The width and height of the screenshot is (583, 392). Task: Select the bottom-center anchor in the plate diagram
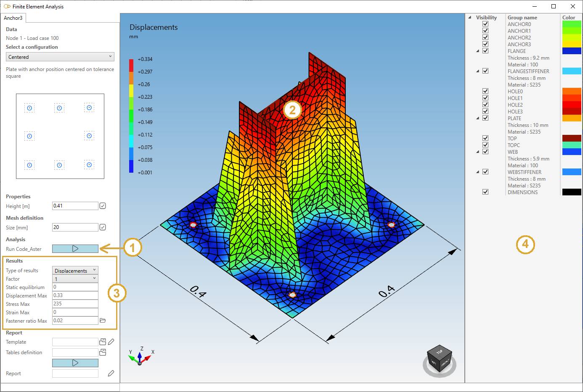(59, 165)
